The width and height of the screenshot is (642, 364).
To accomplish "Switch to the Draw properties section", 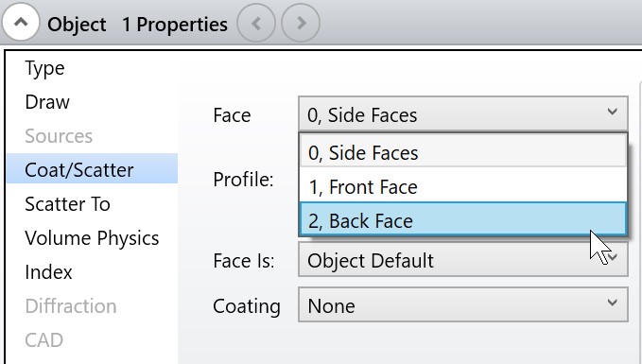I will pos(47,102).
